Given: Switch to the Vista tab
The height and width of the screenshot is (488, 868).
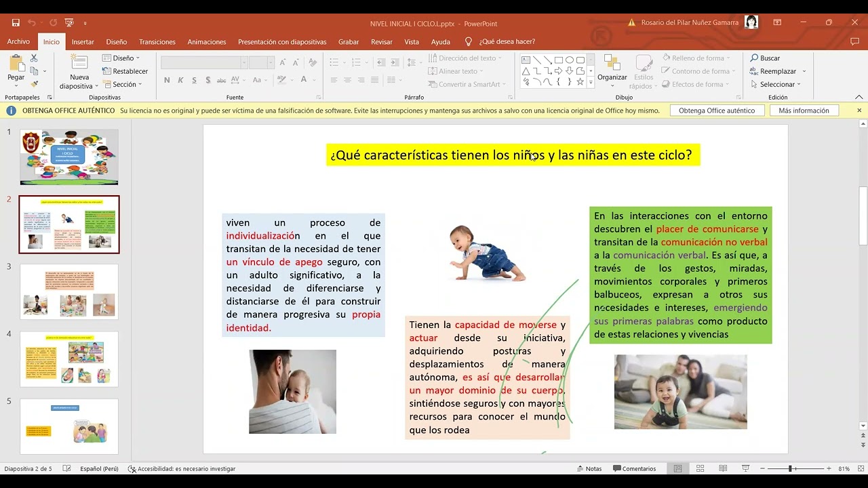Looking at the screenshot, I should pos(412,41).
